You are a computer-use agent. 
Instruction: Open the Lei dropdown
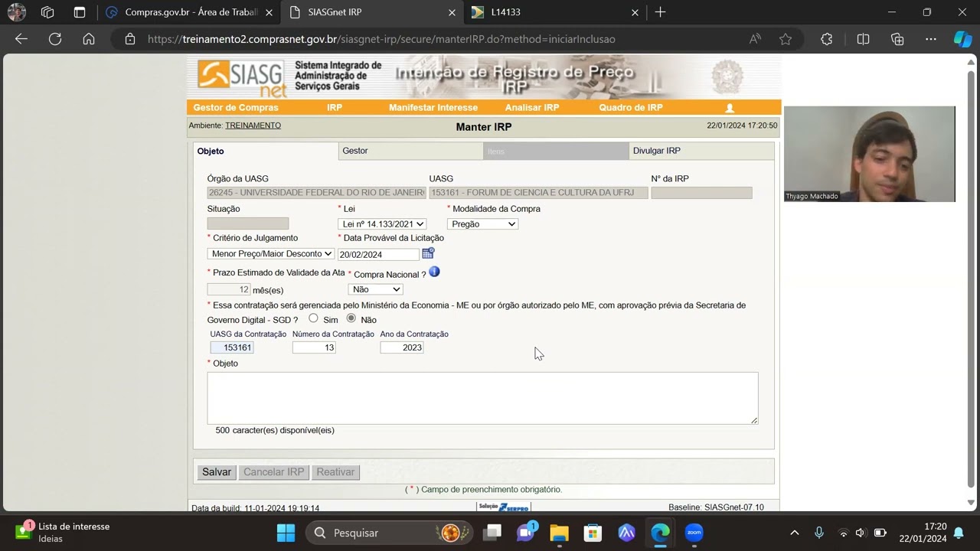(382, 224)
